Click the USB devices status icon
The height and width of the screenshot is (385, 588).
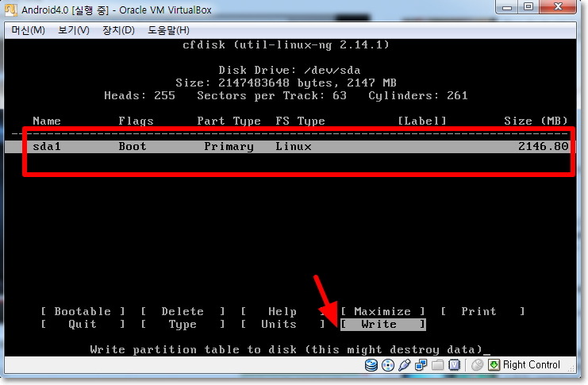[x=404, y=365]
